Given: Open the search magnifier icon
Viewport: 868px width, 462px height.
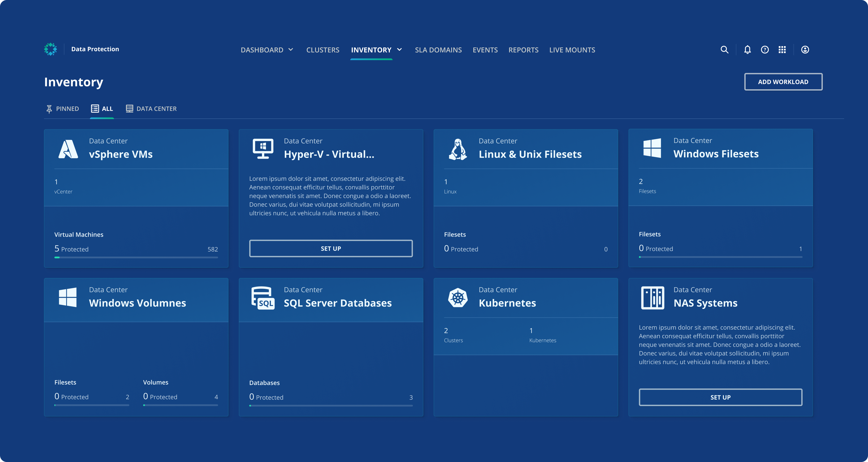Looking at the screenshot, I should (x=724, y=49).
